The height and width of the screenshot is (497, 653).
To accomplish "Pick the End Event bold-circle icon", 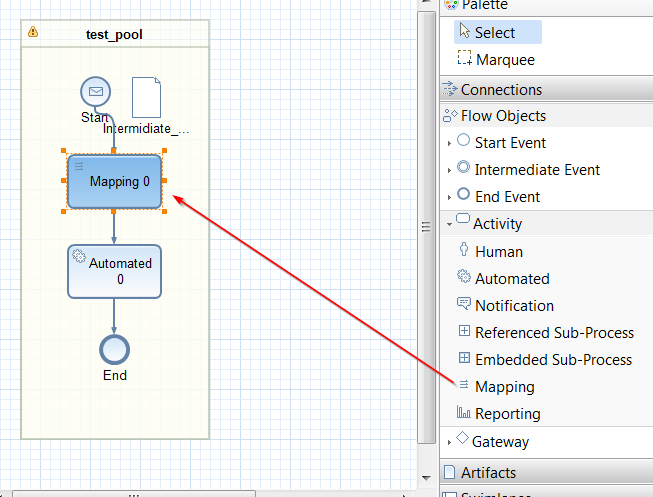I will point(463,194).
